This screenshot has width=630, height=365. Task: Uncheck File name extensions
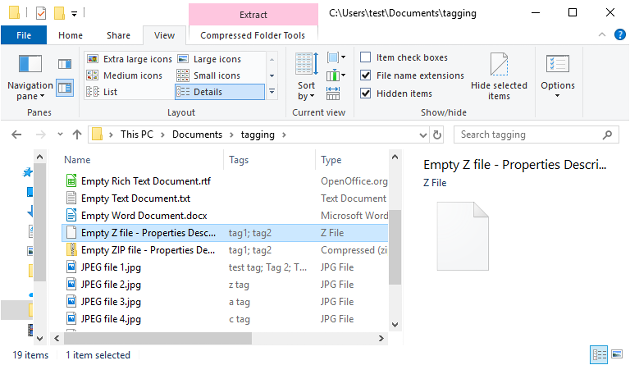pos(365,75)
